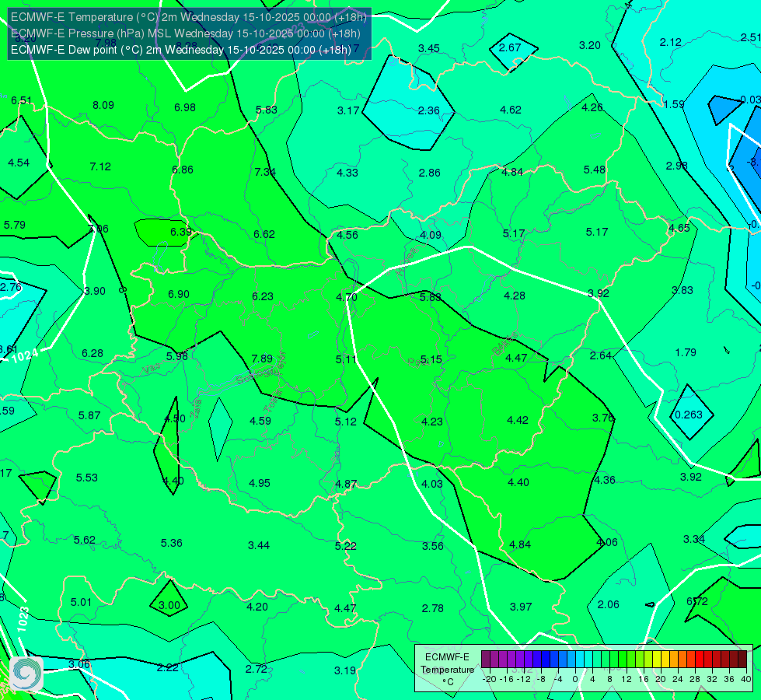
Task: Click the 1024 isobar label
Action: 25,356
